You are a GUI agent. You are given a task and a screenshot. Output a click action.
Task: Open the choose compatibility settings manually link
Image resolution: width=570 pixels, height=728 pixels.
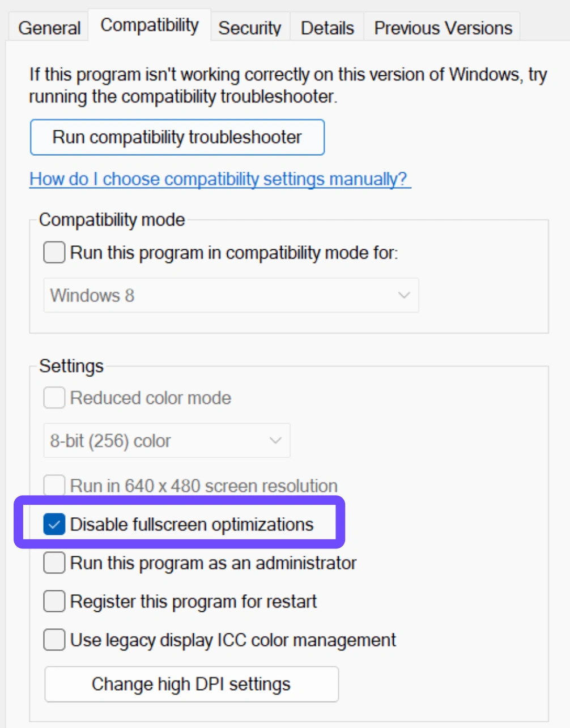point(219,179)
